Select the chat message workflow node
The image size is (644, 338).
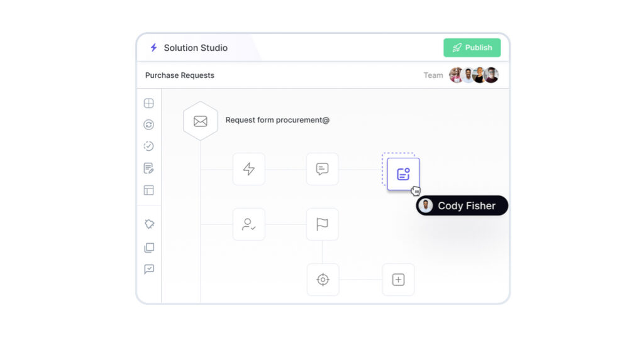(x=322, y=169)
